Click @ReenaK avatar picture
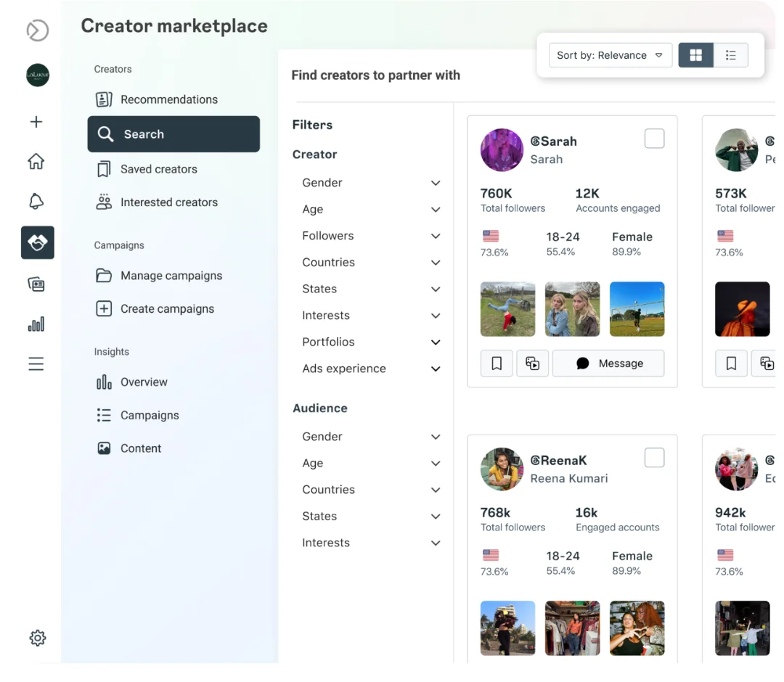Viewport: 784px width, 682px height. [502, 469]
